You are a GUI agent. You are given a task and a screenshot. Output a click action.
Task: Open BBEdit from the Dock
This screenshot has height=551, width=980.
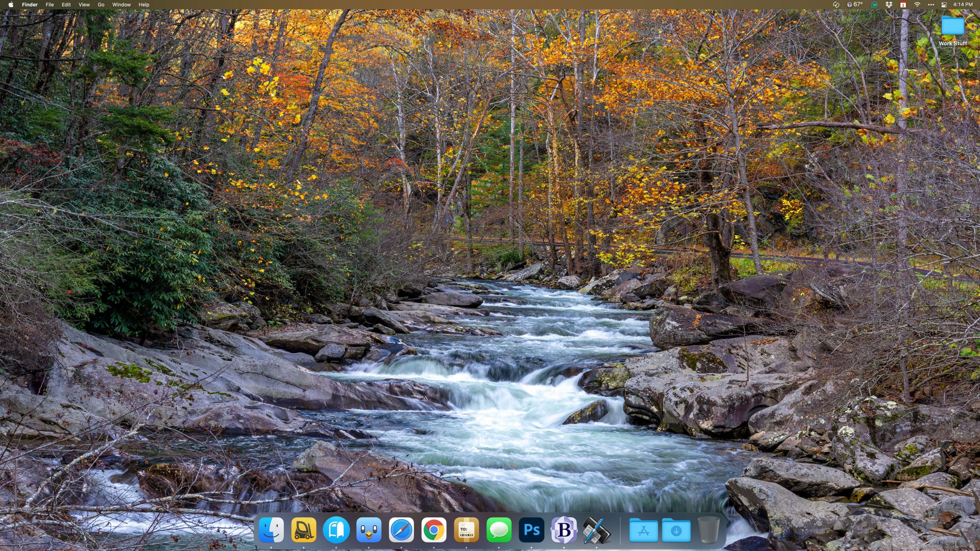[x=564, y=530]
